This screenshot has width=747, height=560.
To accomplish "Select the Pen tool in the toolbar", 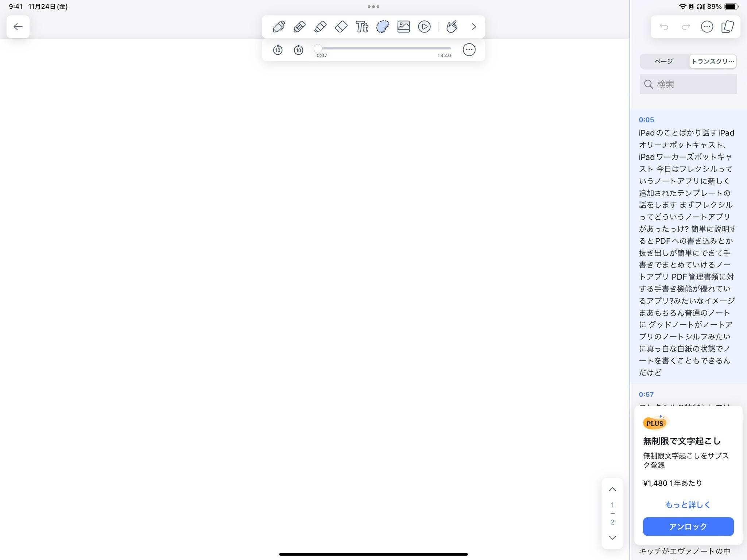I will click(278, 26).
